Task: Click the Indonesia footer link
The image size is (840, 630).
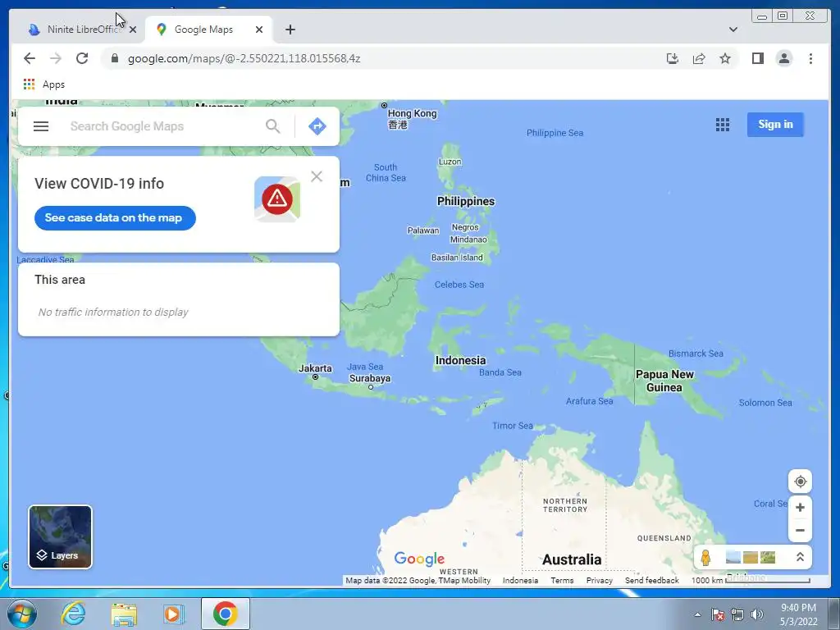Action: coord(520,580)
